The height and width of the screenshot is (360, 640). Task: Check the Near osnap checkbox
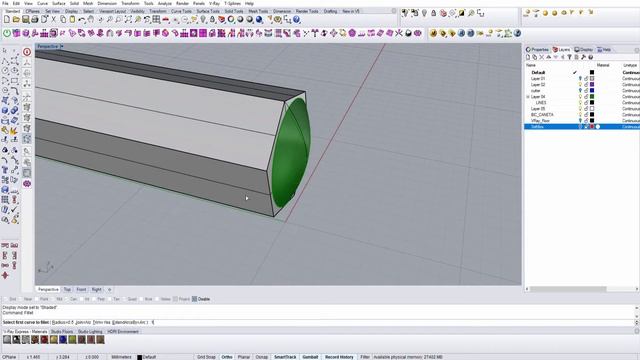click(x=21, y=299)
